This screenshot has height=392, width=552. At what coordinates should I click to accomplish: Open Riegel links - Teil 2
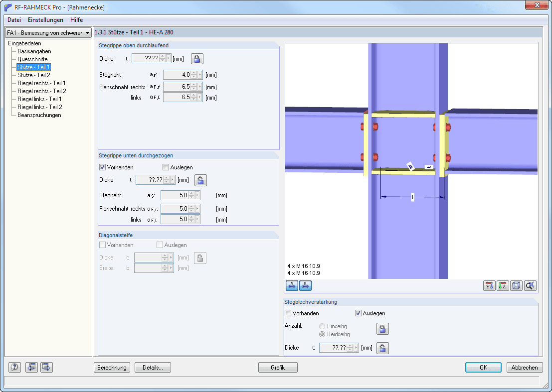40,107
